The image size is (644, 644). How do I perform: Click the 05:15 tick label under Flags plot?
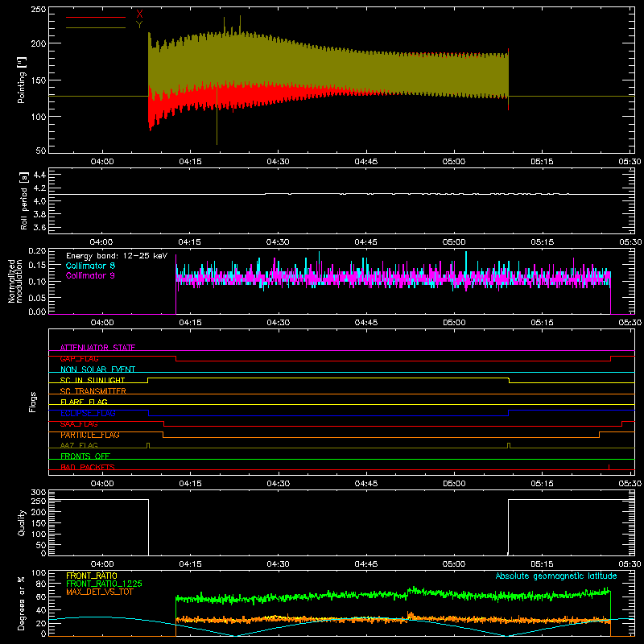click(x=542, y=484)
